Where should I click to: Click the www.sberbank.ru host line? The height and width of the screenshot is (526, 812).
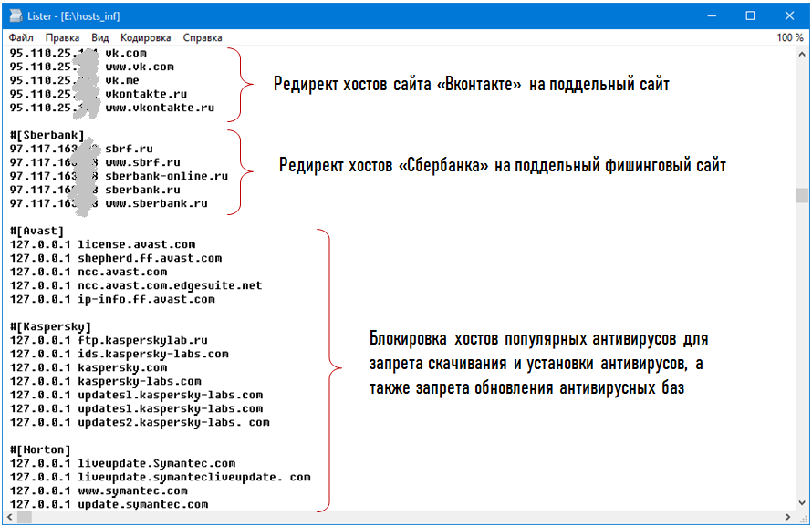pyautogui.click(x=109, y=203)
